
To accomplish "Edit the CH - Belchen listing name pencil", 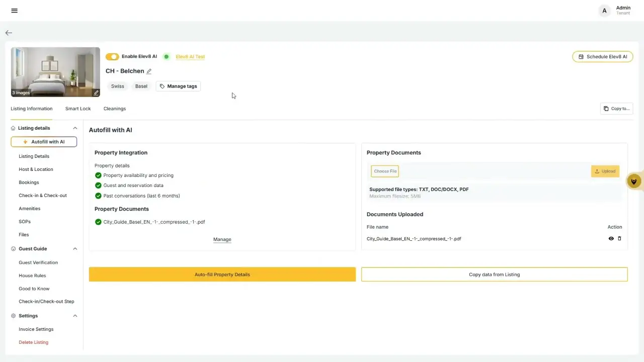I will (149, 71).
